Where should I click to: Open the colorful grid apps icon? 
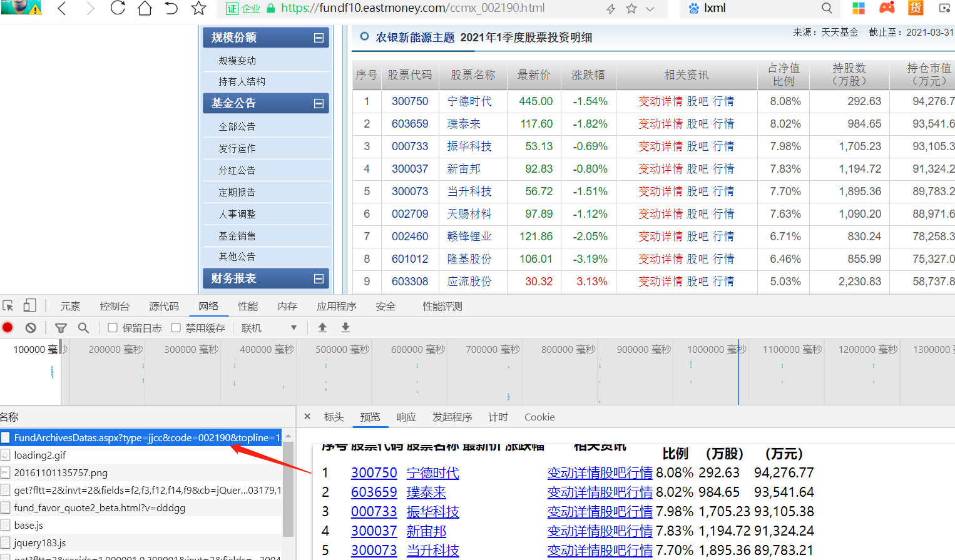(859, 8)
